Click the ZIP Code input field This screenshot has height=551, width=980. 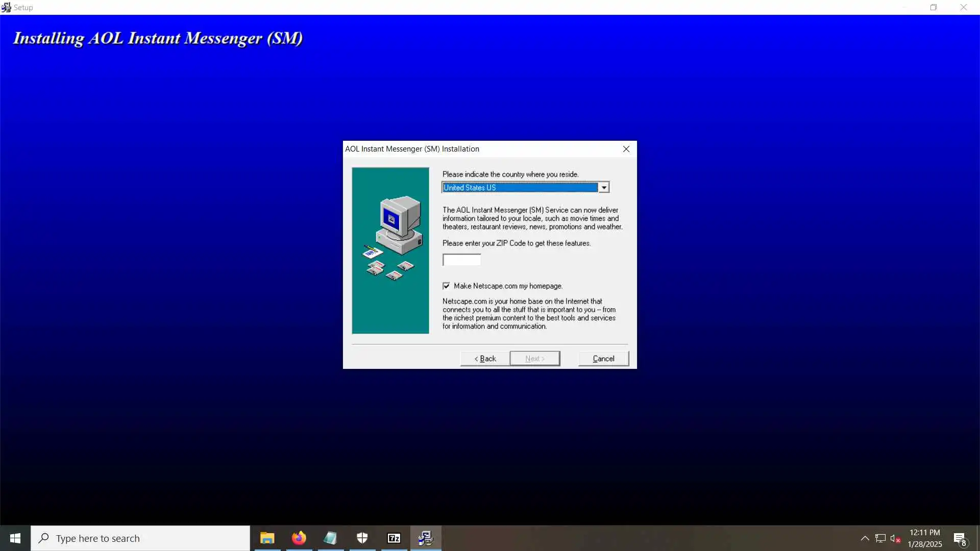pos(461,260)
